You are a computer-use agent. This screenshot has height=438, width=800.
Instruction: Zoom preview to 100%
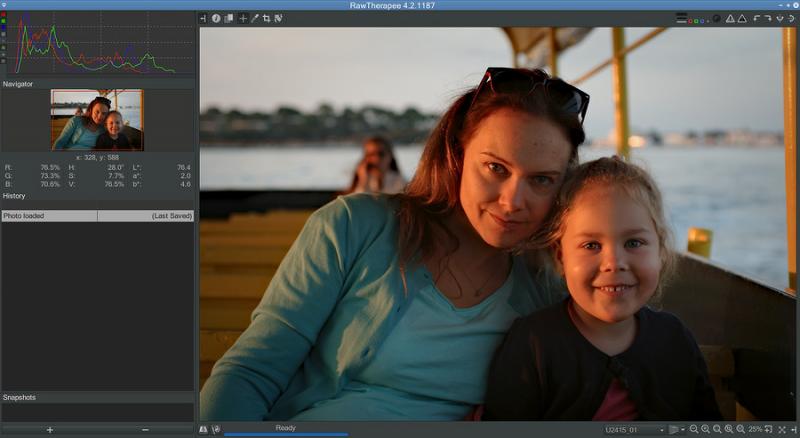pyautogui.click(x=729, y=430)
